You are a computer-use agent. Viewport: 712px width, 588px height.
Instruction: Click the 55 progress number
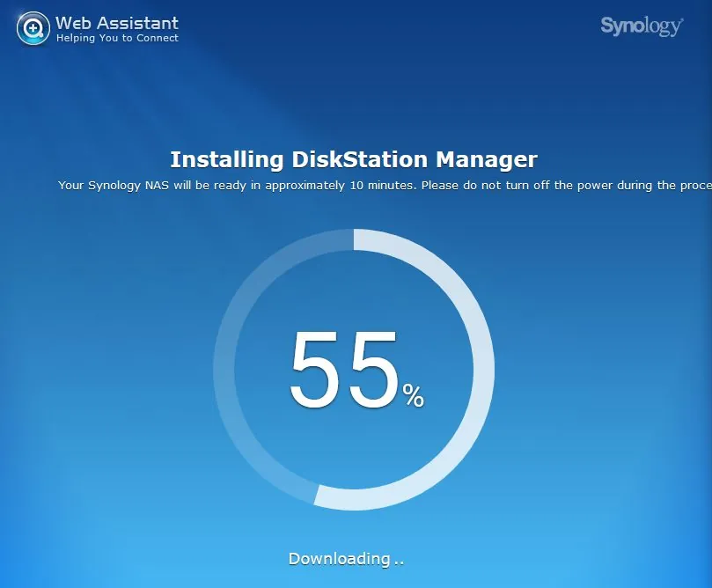click(x=344, y=370)
